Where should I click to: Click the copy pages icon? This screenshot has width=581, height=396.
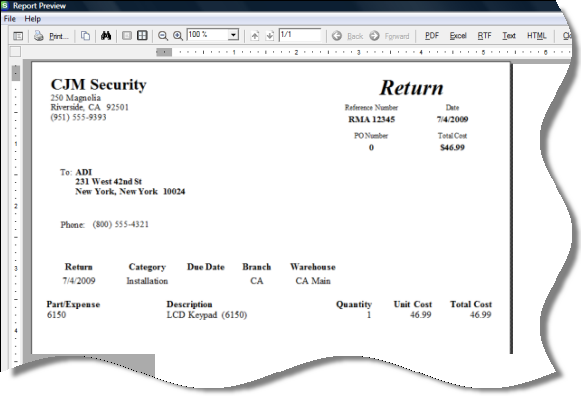(86, 36)
